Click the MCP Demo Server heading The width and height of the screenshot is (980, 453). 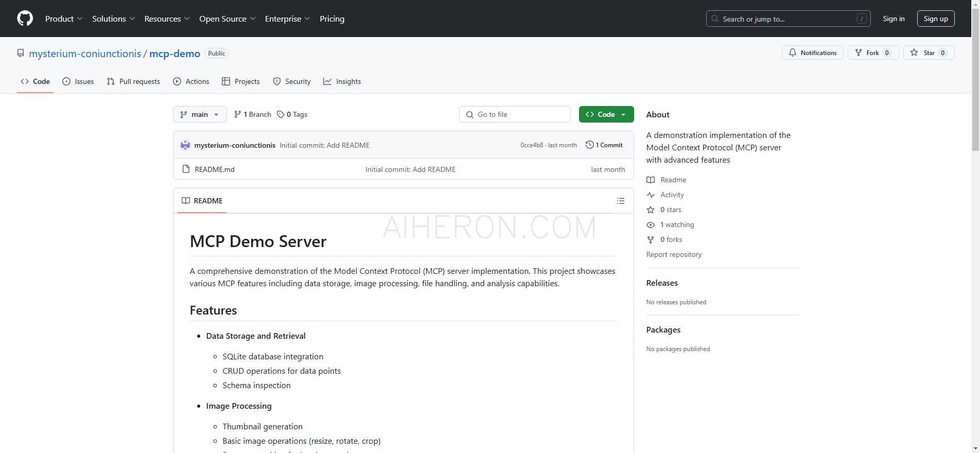[x=258, y=241]
